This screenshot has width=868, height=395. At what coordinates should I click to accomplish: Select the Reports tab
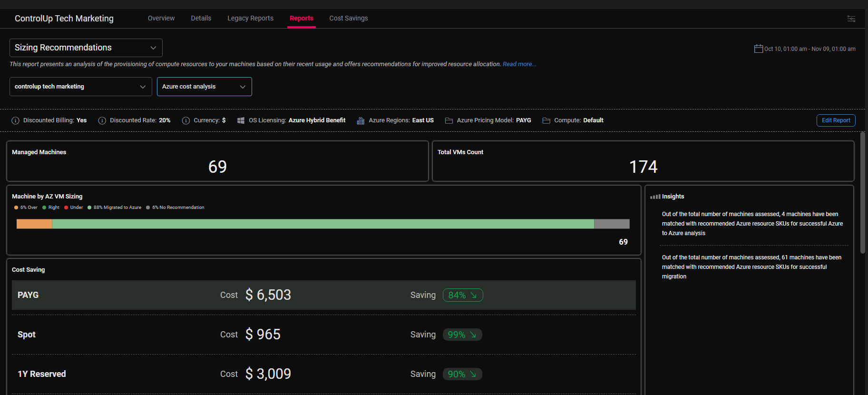click(x=302, y=18)
